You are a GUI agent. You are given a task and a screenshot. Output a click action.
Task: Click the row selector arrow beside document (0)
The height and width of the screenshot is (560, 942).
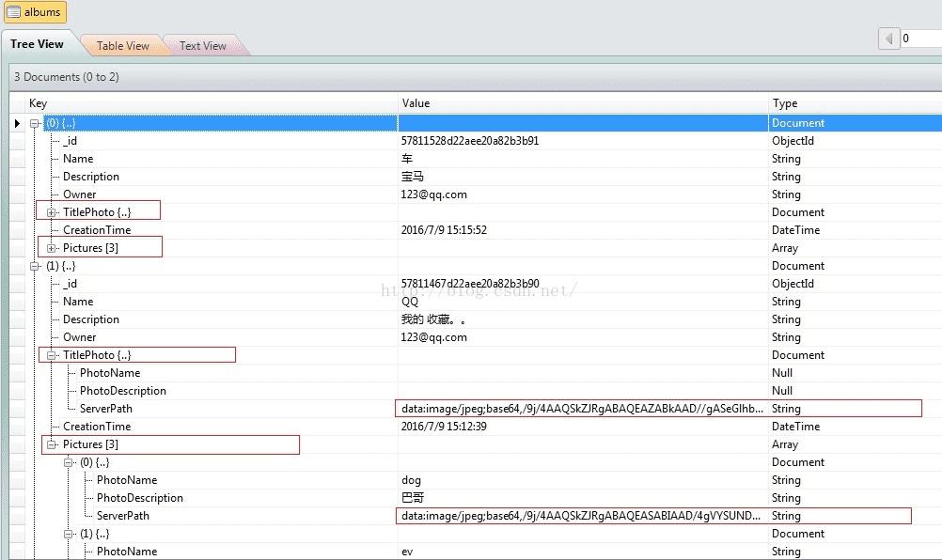18,122
